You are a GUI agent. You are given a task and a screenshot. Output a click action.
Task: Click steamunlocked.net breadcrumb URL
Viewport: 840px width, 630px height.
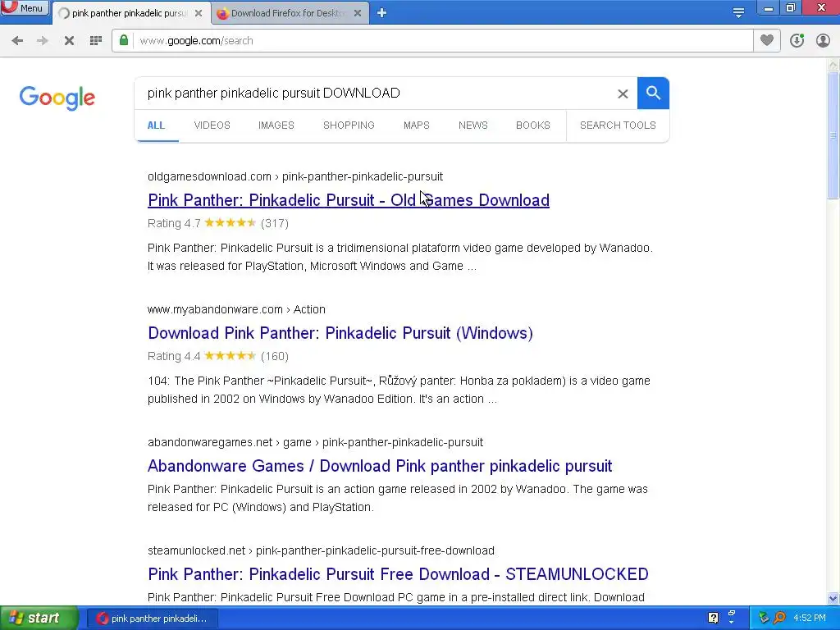pyautogui.click(x=321, y=550)
